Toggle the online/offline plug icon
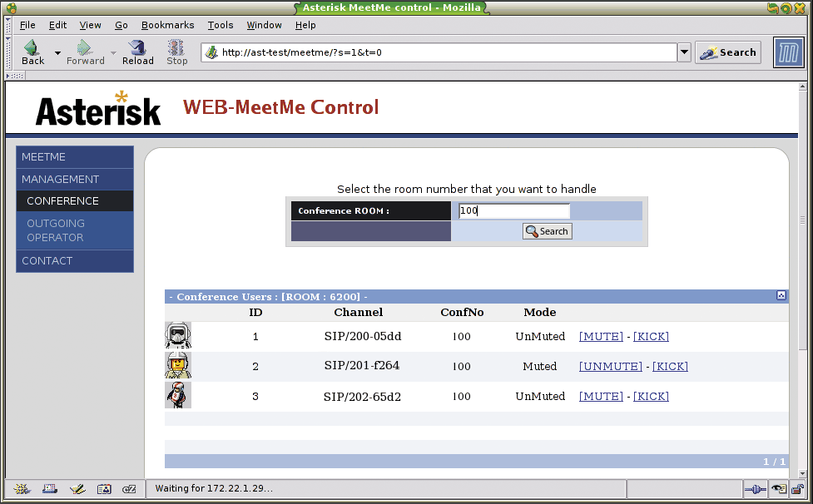Screen dimensions: 813x504 point(755,488)
